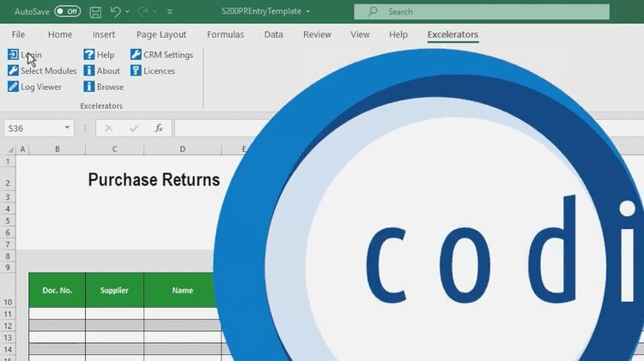This screenshot has height=361, width=644.
Task: Select column B header
Action: pos(57,149)
